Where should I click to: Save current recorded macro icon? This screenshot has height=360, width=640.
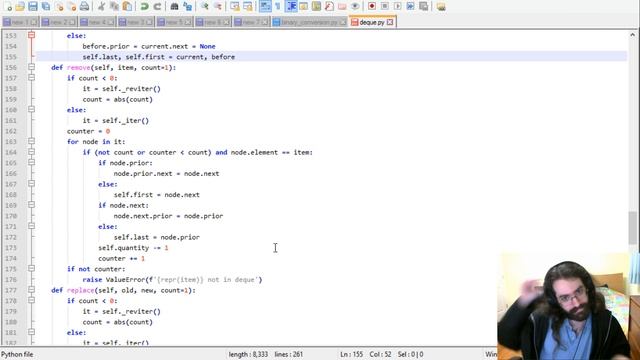(x=424, y=7)
